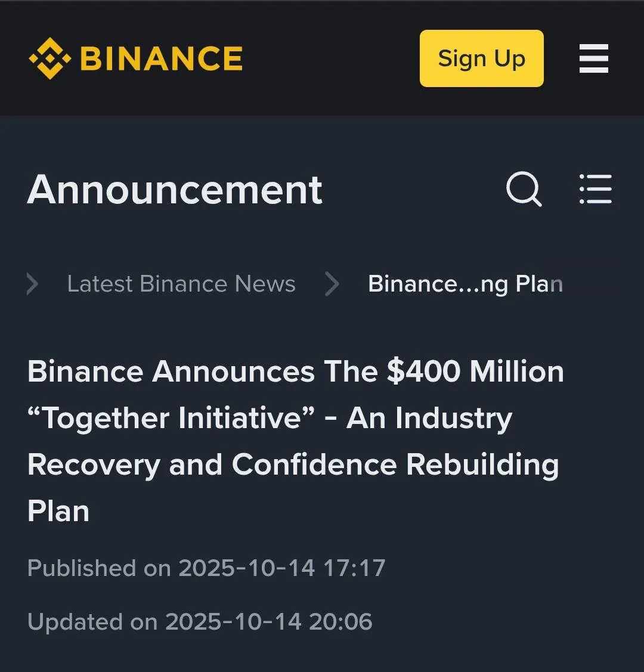The width and height of the screenshot is (644, 672).
Task: Click the published timestamp 17:17
Action: click(354, 568)
